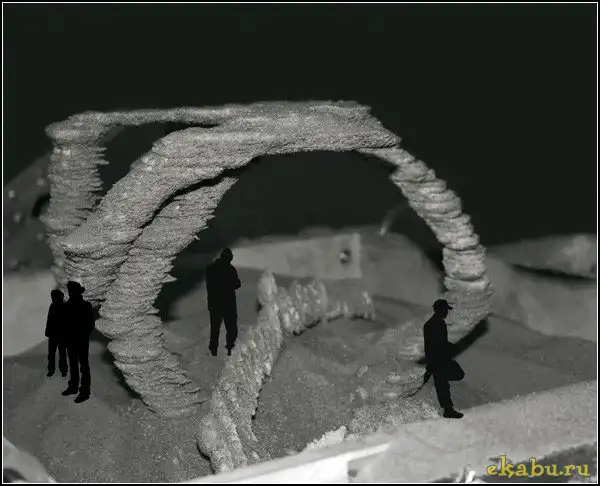Click the leftmost small silhouette figure
The height and width of the screenshot is (486, 600).
pos(56,332)
